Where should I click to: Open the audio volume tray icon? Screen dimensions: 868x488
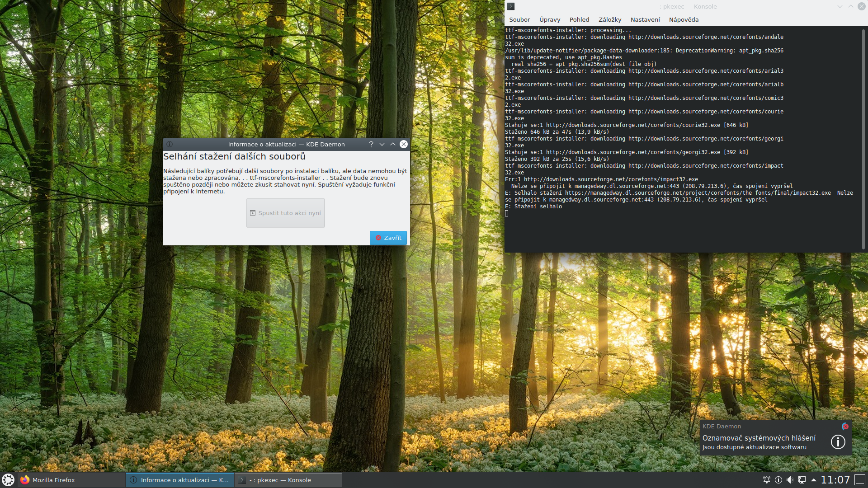coord(790,480)
